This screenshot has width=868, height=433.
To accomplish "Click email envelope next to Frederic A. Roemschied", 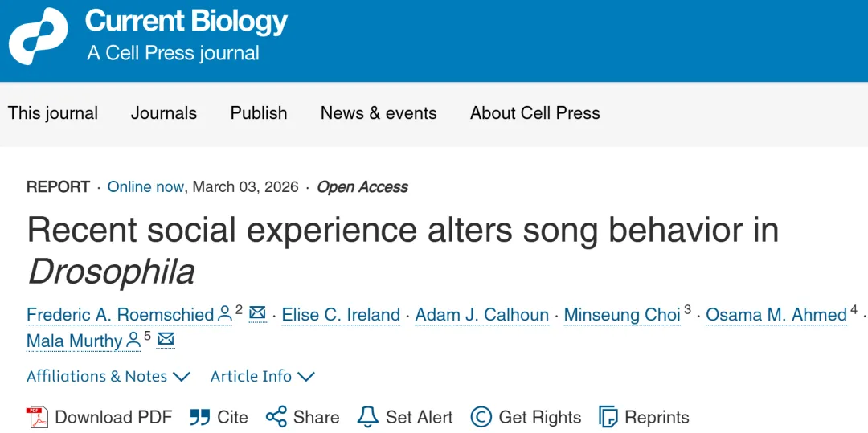I will 257,313.
